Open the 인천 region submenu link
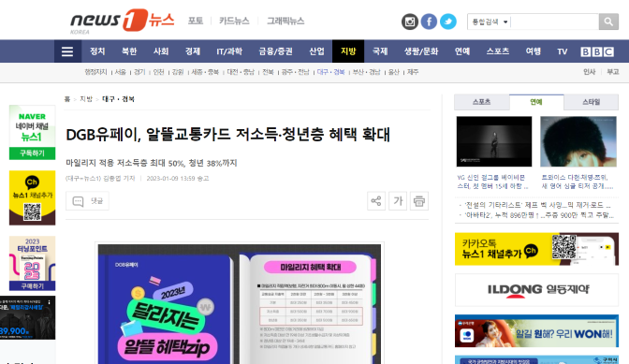Image resolution: width=629 pixels, height=364 pixels. (158, 72)
